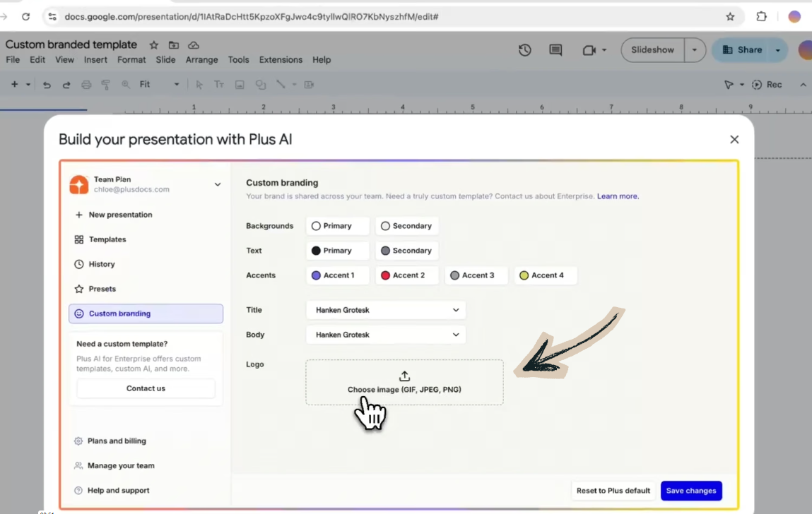Viewport: 812px width, 514px height.
Task: Pick the Text Secondary color
Action: (407, 251)
